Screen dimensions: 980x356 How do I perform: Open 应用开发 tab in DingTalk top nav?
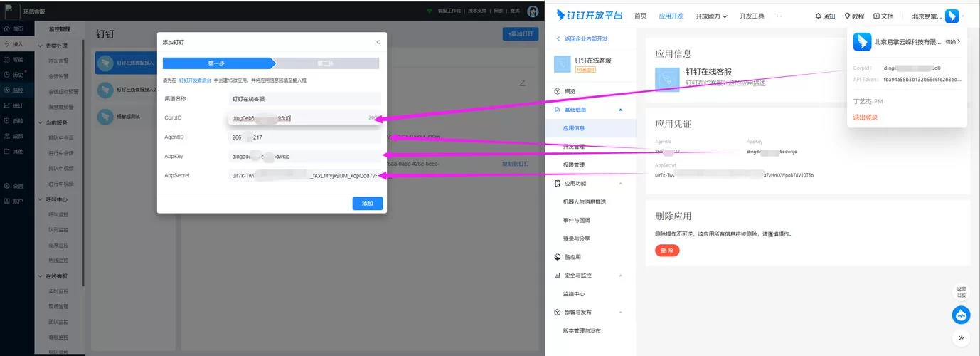[x=671, y=16]
